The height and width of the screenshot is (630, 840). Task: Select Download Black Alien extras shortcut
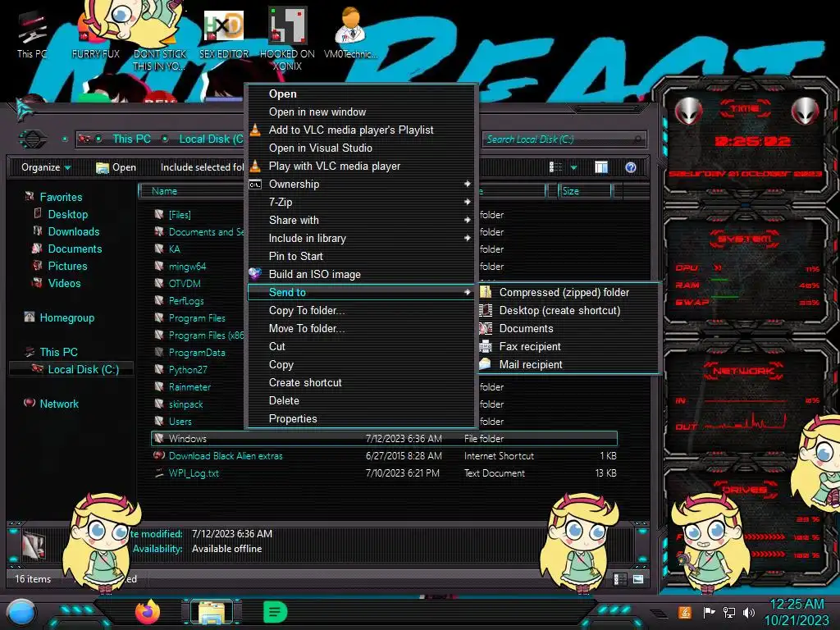(226, 456)
